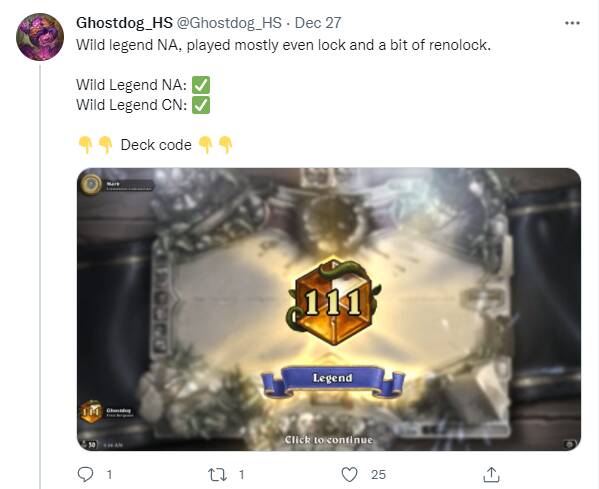Click the 'Deck code' text line

point(155,145)
